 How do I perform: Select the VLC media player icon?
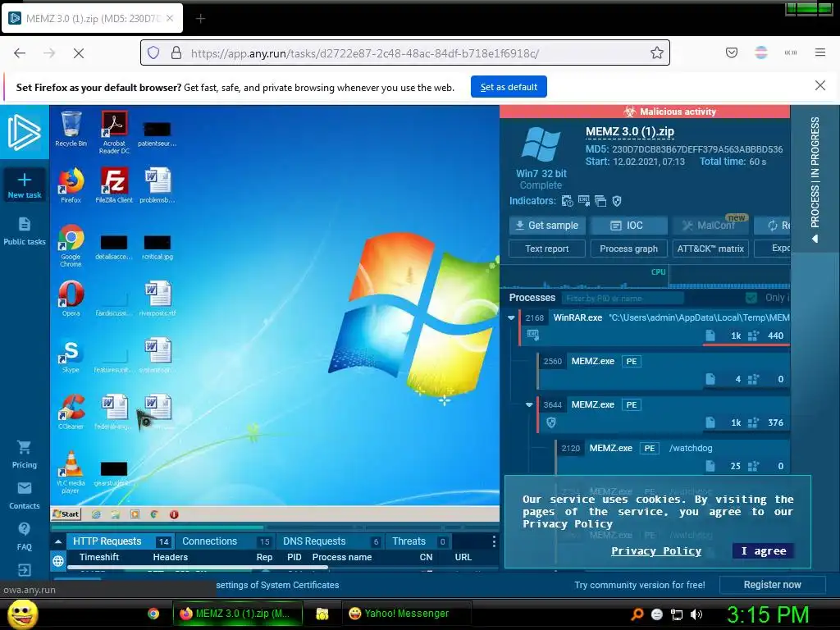(71, 472)
